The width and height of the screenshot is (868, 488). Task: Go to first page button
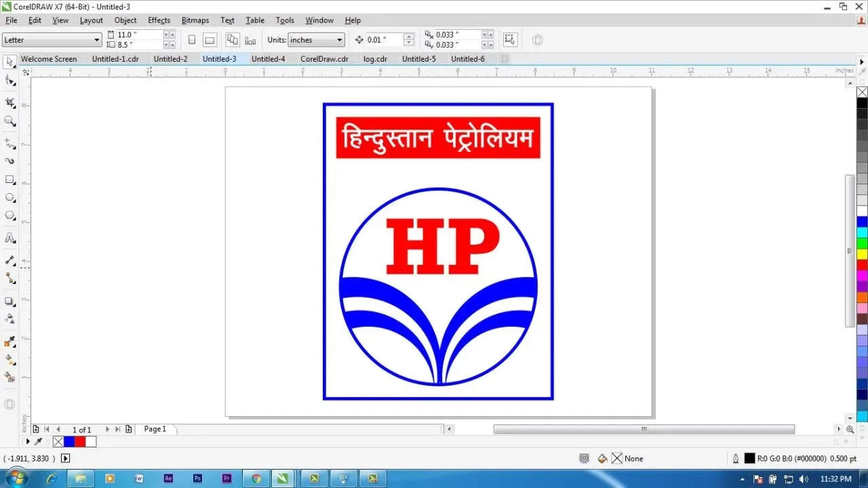point(47,429)
